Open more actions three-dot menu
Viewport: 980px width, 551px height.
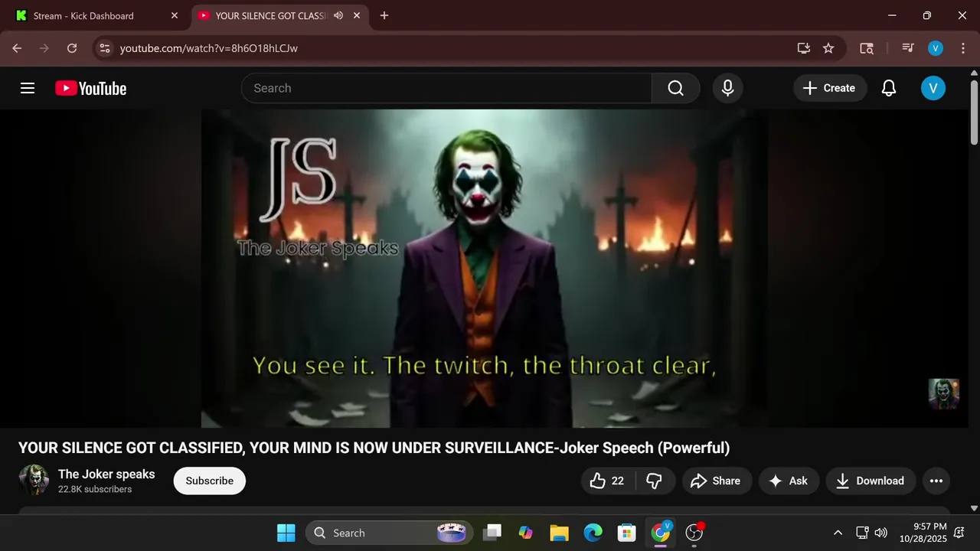point(936,481)
